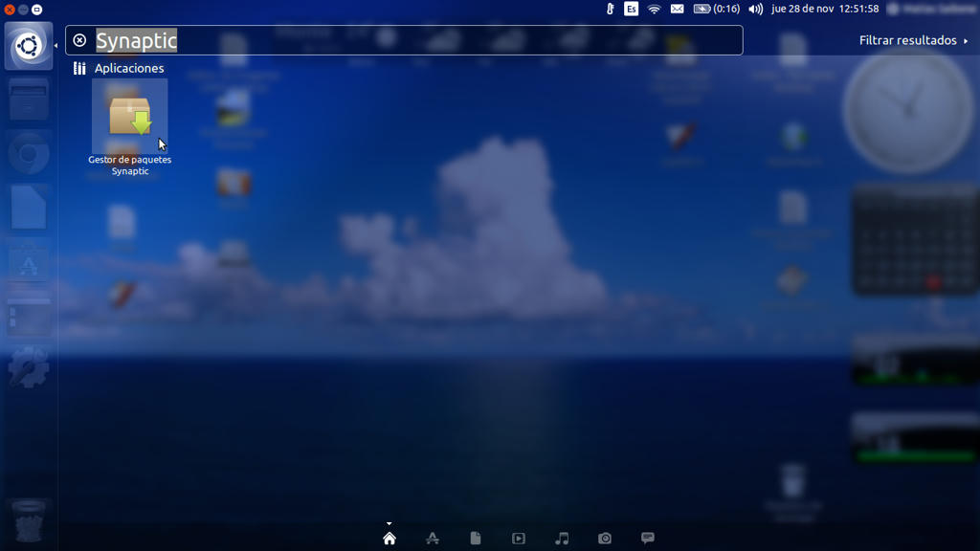Switch to the Files lens

pos(476,538)
